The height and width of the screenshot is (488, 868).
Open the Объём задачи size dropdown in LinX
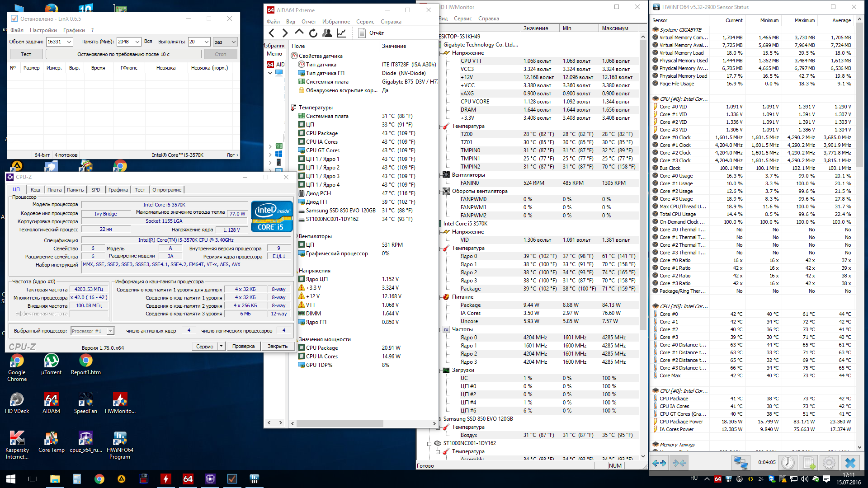[x=69, y=42]
